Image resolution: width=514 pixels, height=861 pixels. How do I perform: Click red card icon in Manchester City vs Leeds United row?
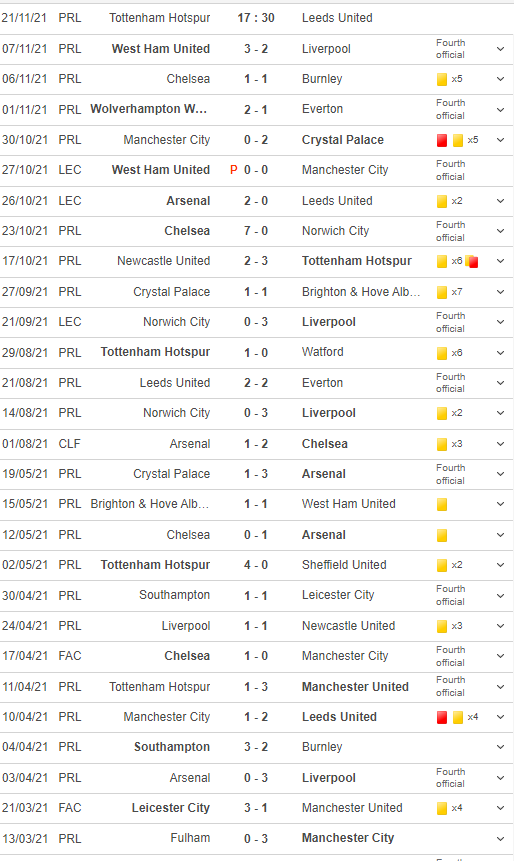[x=442, y=717]
